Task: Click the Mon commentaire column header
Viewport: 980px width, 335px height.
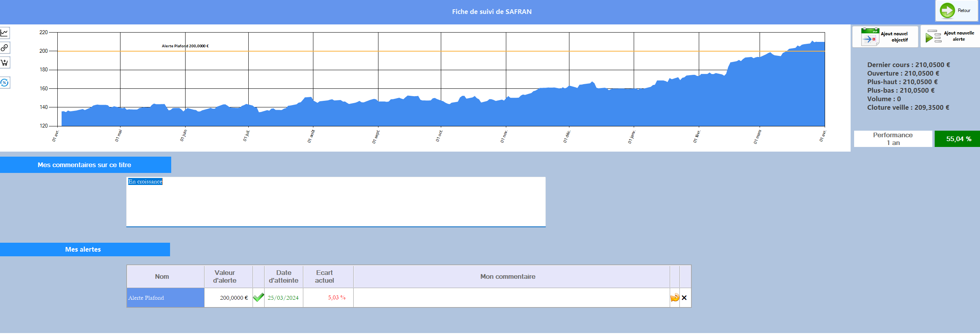Action: point(511,276)
